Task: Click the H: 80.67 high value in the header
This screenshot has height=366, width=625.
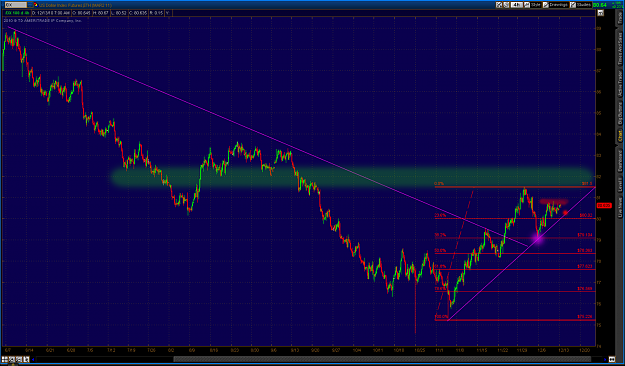Action: (x=100, y=13)
